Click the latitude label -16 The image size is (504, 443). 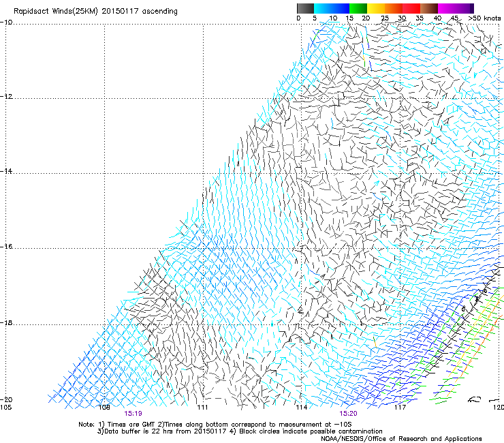click(x=6, y=247)
